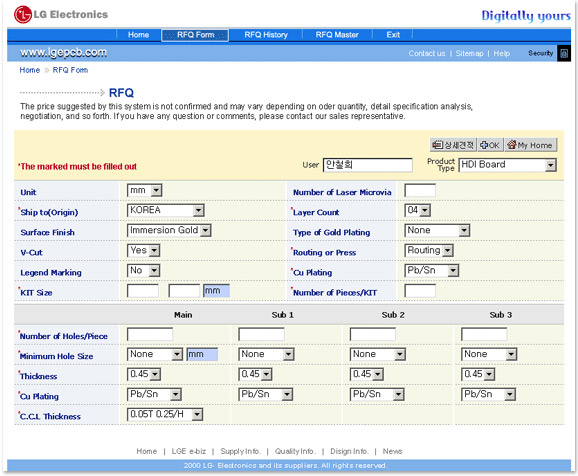This screenshot has height=476, width=578.
Task: Open the Surface Finish dropdown
Action: (169, 230)
